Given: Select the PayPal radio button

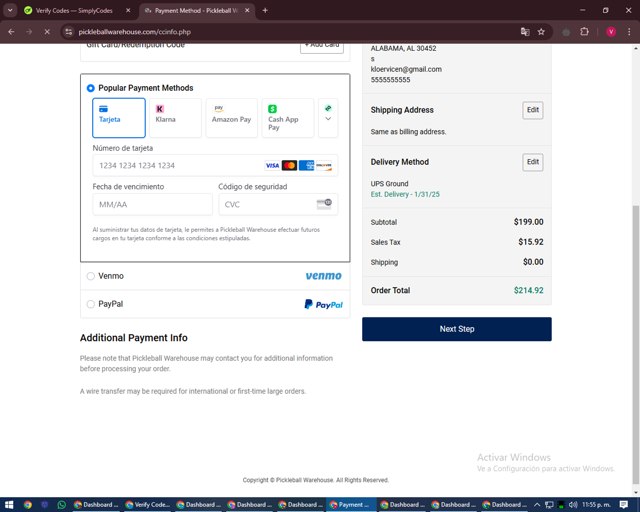Looking at the screenshot, I should click(x=91, y=304).
